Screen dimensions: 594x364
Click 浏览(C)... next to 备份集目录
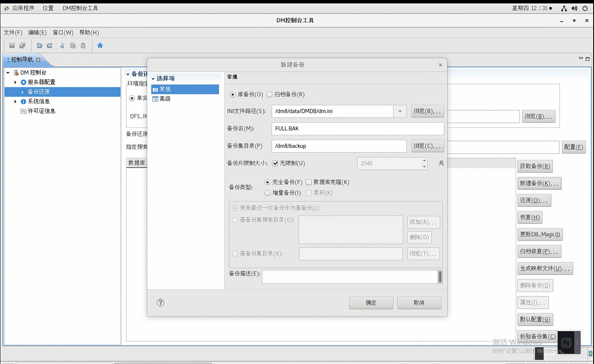click(427, 146)
